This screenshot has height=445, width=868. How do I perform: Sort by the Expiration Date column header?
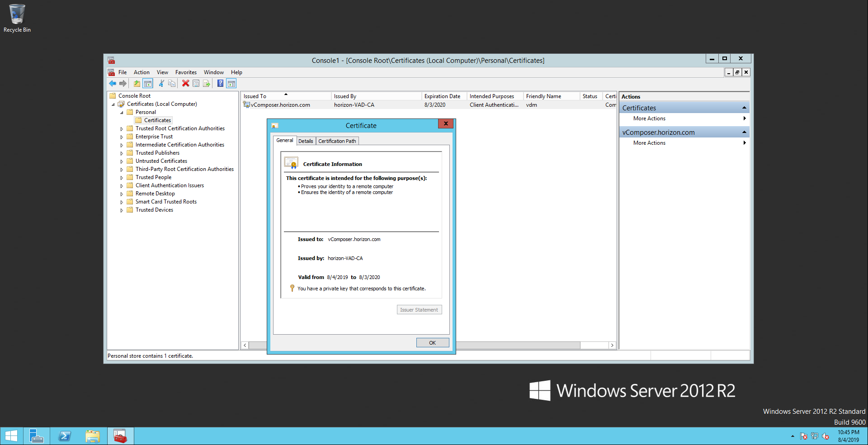442,96
